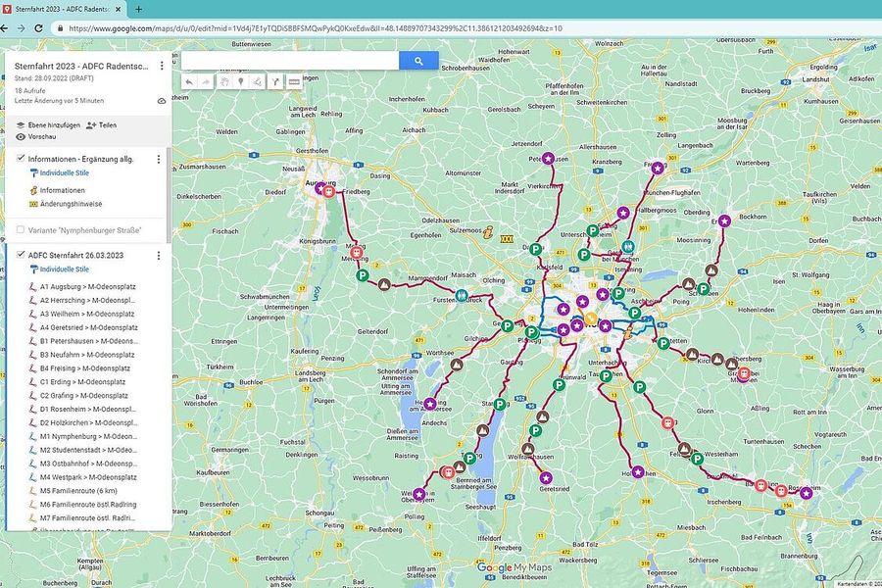This screenshot has width=882, height=588.
Task: Select route 'D1 Rosenheim > M-Odeonspl...'
Action: coord(82,409)
